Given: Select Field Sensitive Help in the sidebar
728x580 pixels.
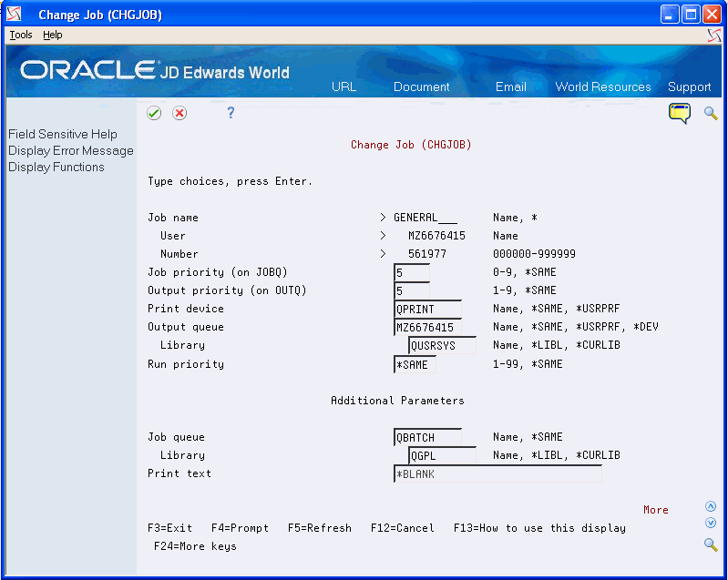Looking at the screenshot, I should [63, 134].
